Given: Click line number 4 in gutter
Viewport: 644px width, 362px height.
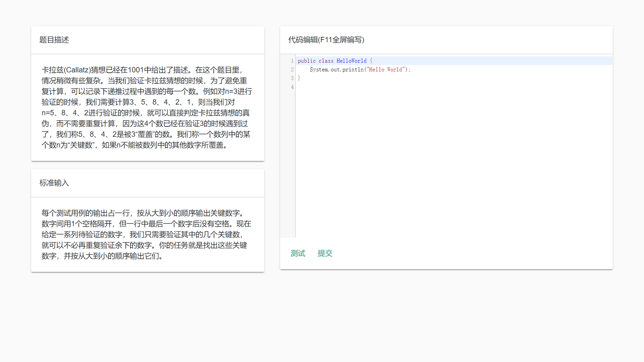Looking at the screenshot, I should [292, 87].
